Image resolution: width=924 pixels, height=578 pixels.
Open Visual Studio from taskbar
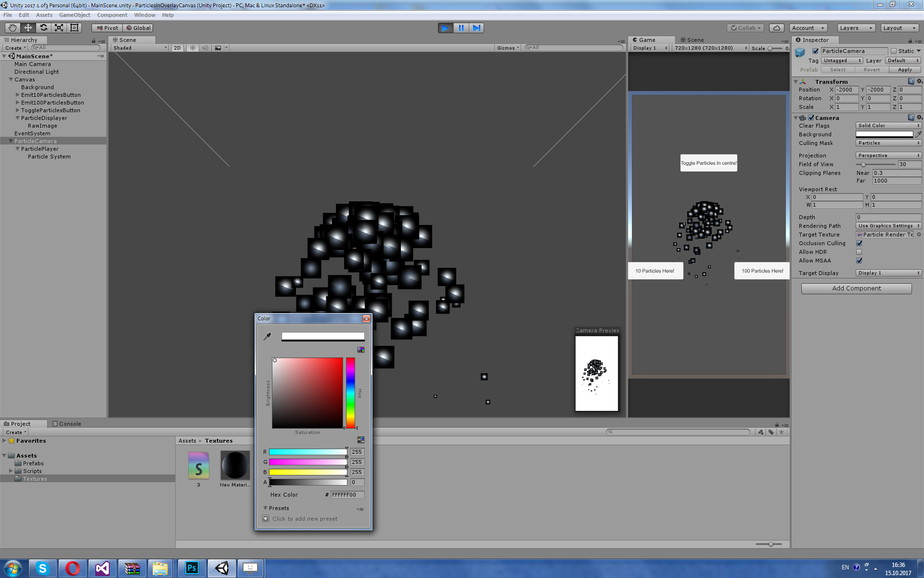pyautogui.click(x=103, y=568)
